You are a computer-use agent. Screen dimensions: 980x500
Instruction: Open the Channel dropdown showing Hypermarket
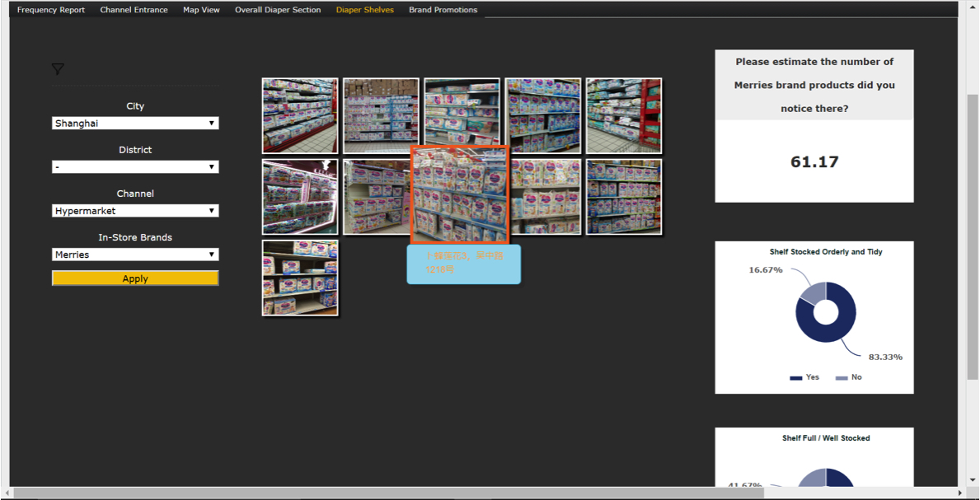(135, 211)
